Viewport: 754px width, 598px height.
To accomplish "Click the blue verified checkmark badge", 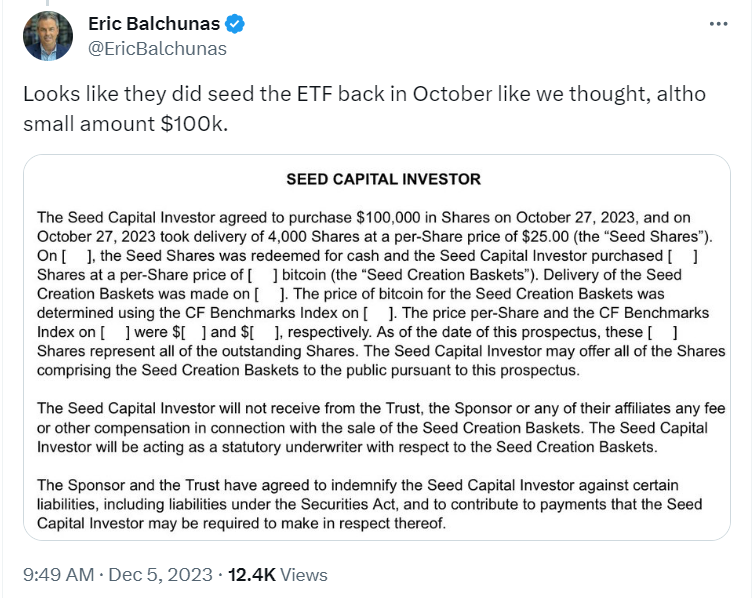I will (x=235, y=25).
